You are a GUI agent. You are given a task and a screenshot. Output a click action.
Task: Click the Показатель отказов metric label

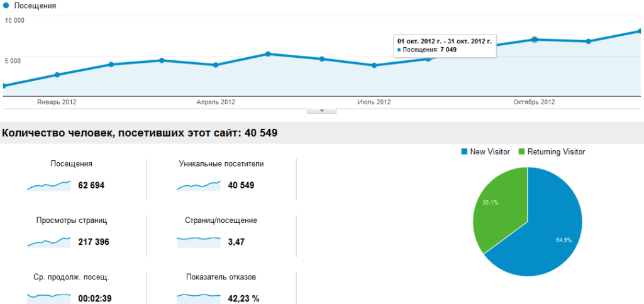tap(221, 277)
